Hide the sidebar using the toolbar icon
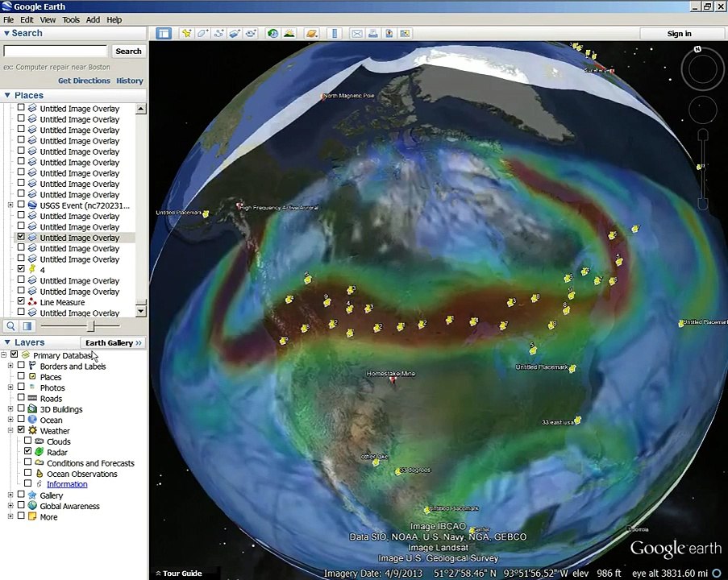The height and width of the screenshot is (580, 728). click(x=164, y=33)
